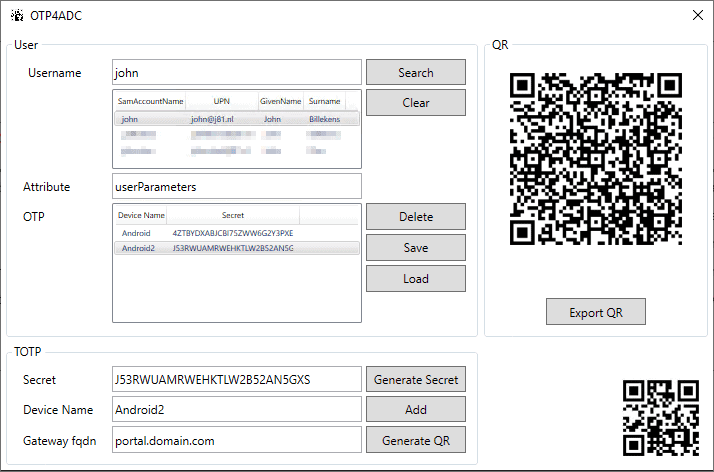Focus the Username input field

point(237,72)
